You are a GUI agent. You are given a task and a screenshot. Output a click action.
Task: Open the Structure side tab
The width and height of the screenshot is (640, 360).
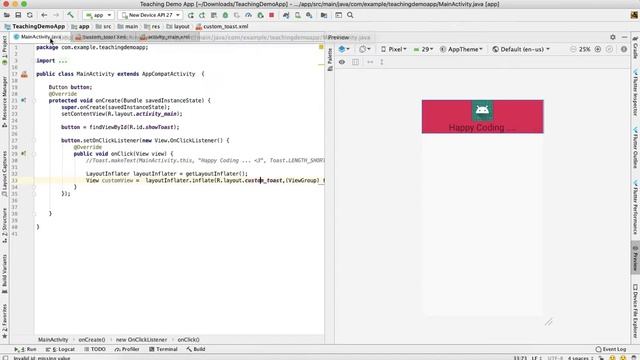coord(4,226)
